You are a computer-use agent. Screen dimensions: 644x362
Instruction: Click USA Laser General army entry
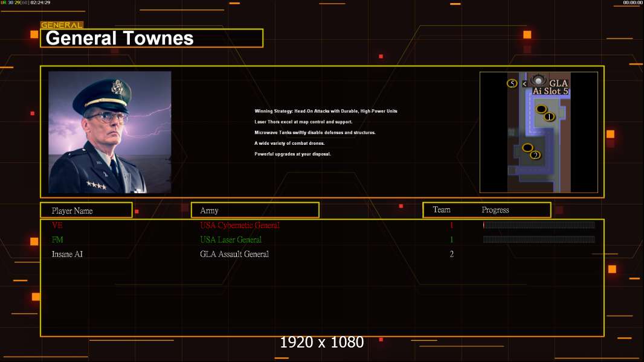(231, 240)
